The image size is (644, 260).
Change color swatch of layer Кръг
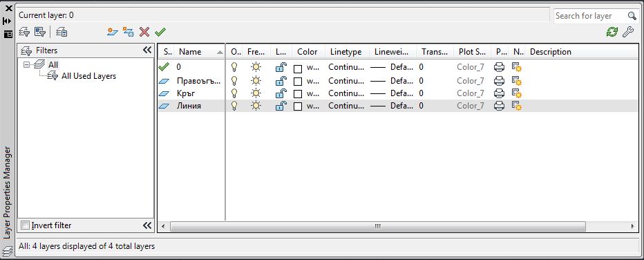point(298,94)
